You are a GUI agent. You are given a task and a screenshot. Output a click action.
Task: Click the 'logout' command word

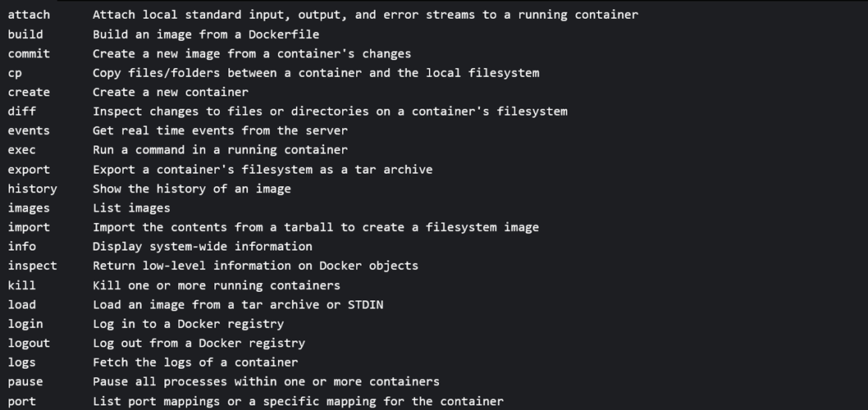coord(29,343)
